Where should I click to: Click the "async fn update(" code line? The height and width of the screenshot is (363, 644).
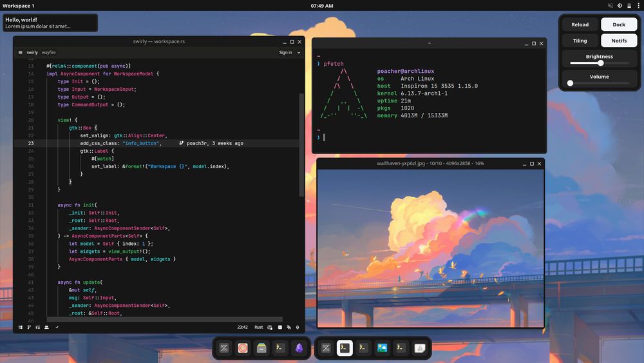click(80, 282)
